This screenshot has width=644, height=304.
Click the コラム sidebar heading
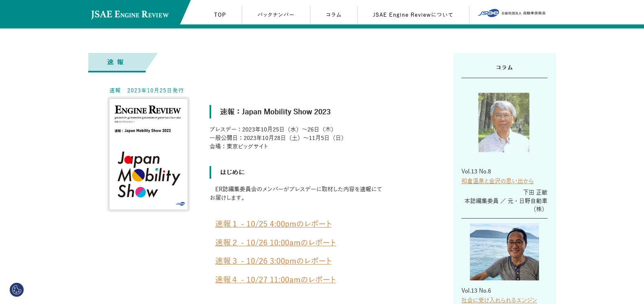504,68
